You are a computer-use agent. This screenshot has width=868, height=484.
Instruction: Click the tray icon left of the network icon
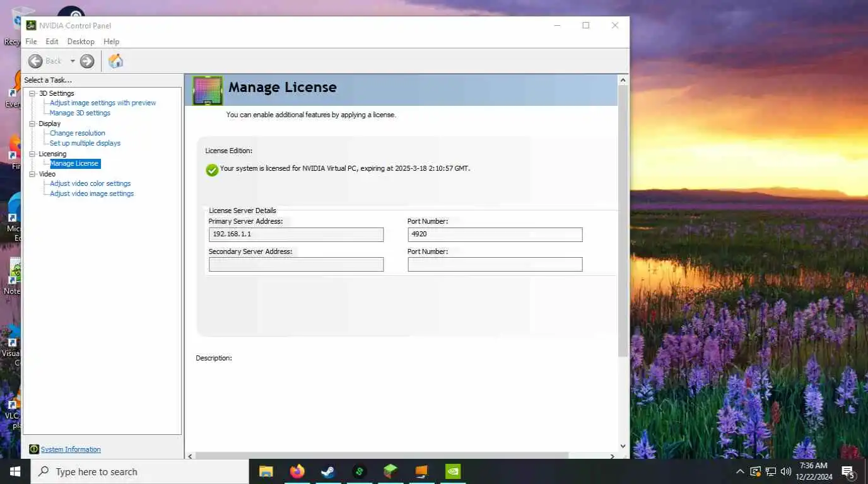click(755, 471)
